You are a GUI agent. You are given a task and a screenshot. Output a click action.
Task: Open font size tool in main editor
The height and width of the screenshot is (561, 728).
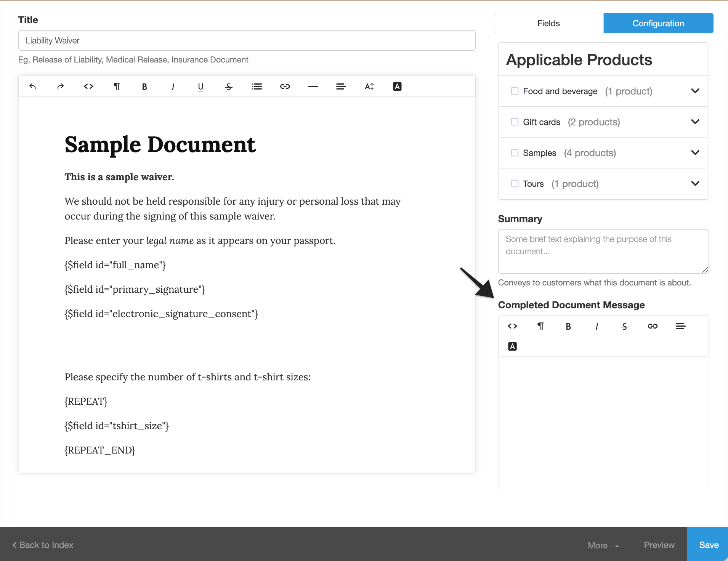click(x=369, y=87)
